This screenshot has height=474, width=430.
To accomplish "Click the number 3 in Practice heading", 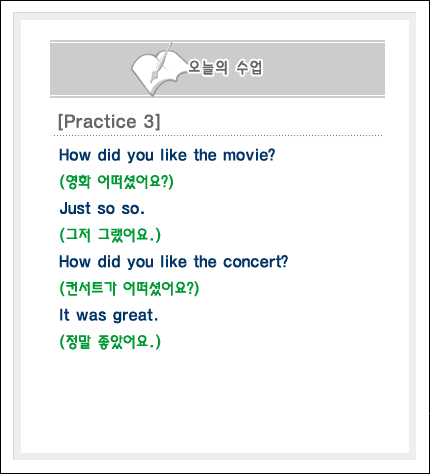I will point(149,121).
